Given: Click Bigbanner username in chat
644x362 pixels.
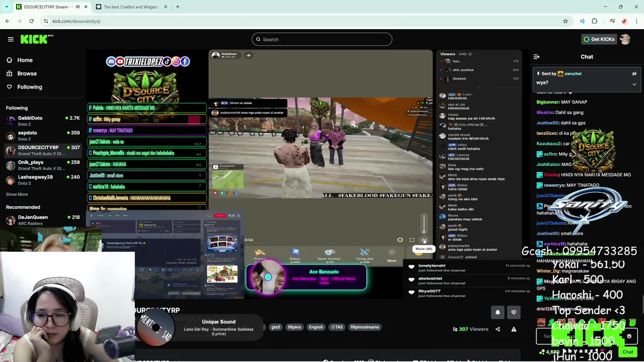Looking at the screenshot, I should 548,102.
